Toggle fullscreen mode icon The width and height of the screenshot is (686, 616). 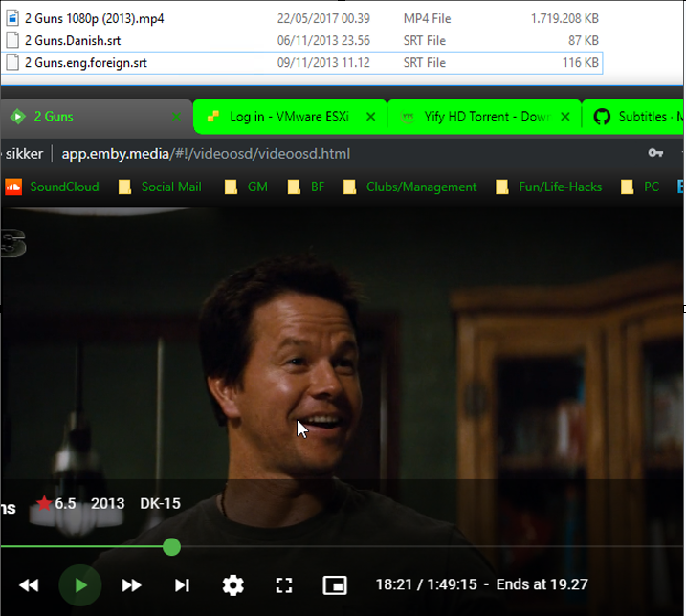(284, 585)
